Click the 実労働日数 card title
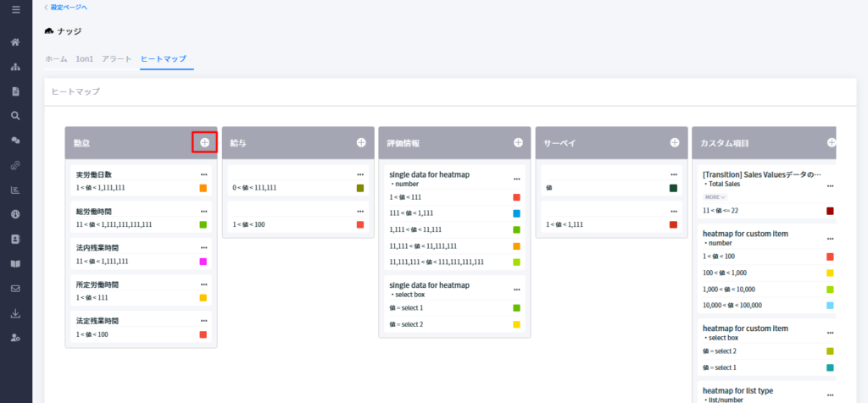 pos(94,174)
